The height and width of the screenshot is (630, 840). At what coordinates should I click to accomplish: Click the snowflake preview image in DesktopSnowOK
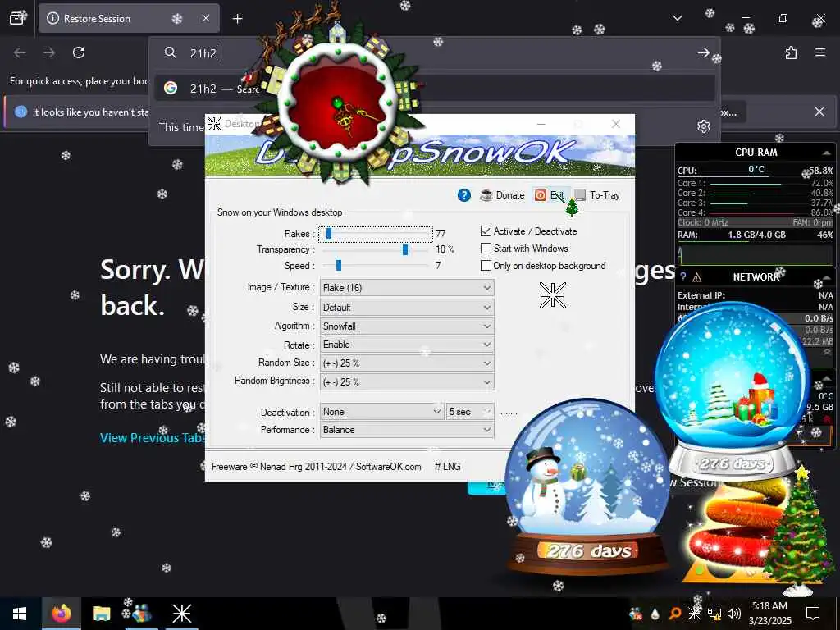[x=552, y=295]
